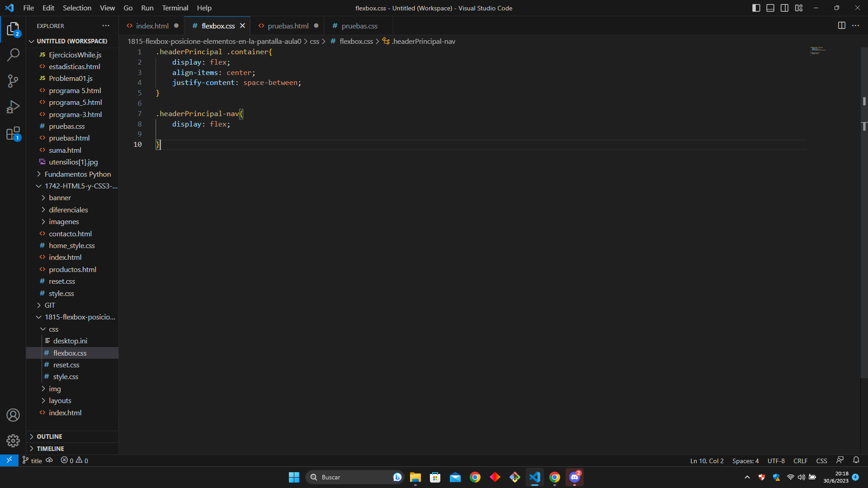This screenshot has width=868, height=488.
Task: Expand the imagenes folder
Action: click(x=72, y=221)
